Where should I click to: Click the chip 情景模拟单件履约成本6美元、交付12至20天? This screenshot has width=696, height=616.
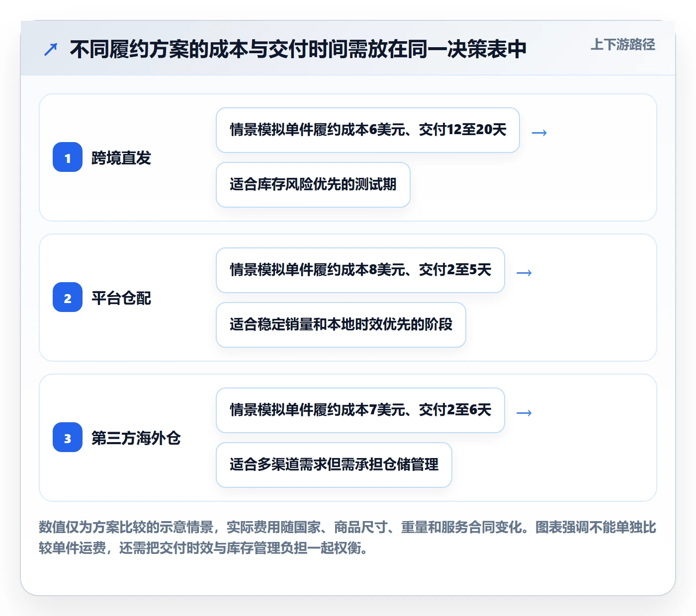click(x=368, y=130)
